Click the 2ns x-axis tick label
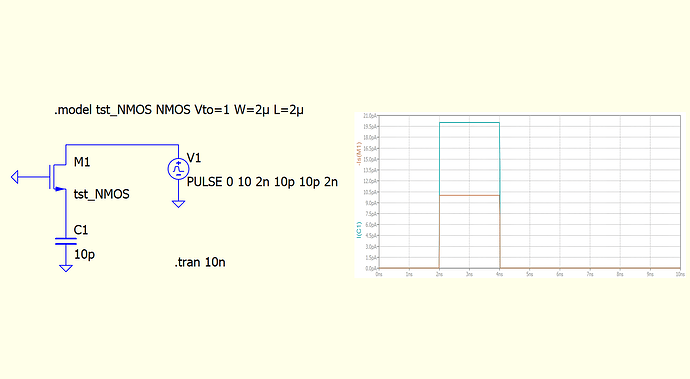This screenshot has height=379, width=690. pyautogui.click(x=439, y=274)
